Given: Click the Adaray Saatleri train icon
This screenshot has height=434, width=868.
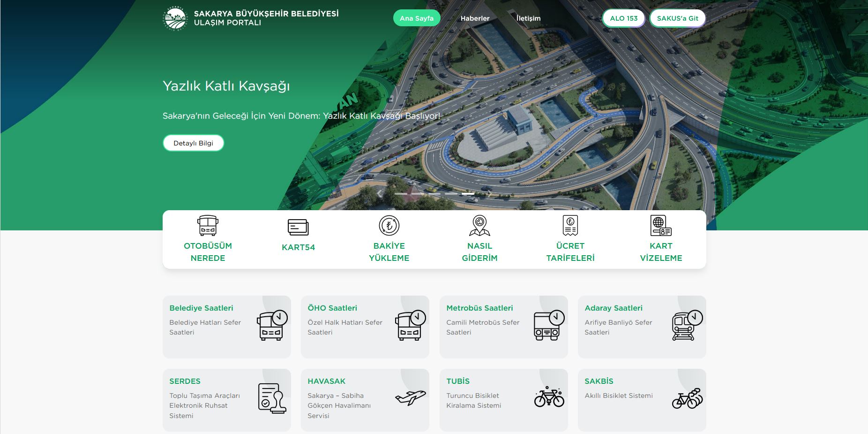Looking at the screenshot, I should (x=687, y=325).
